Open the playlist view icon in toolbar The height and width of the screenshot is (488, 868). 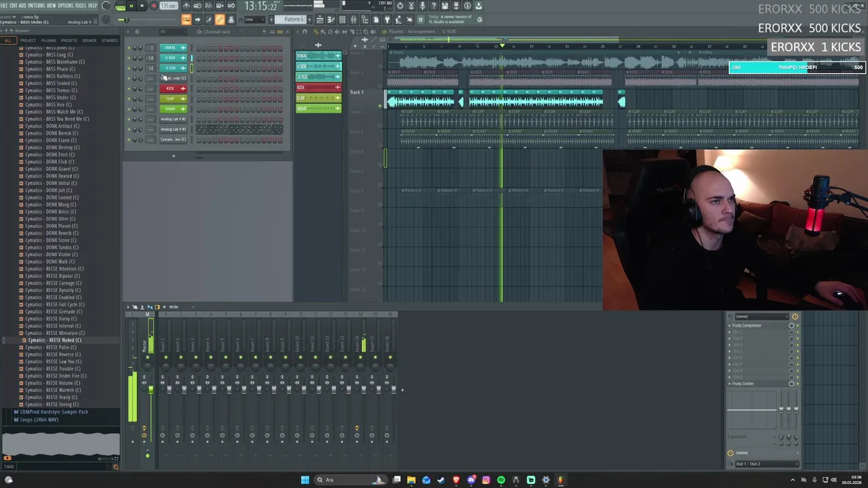(x=319, y=19)
